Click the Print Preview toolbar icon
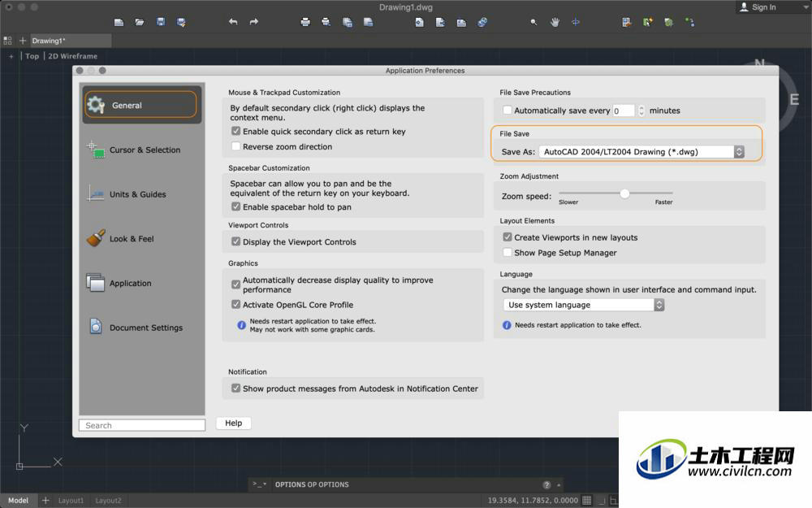812x508 pixels. pos(326,22)
